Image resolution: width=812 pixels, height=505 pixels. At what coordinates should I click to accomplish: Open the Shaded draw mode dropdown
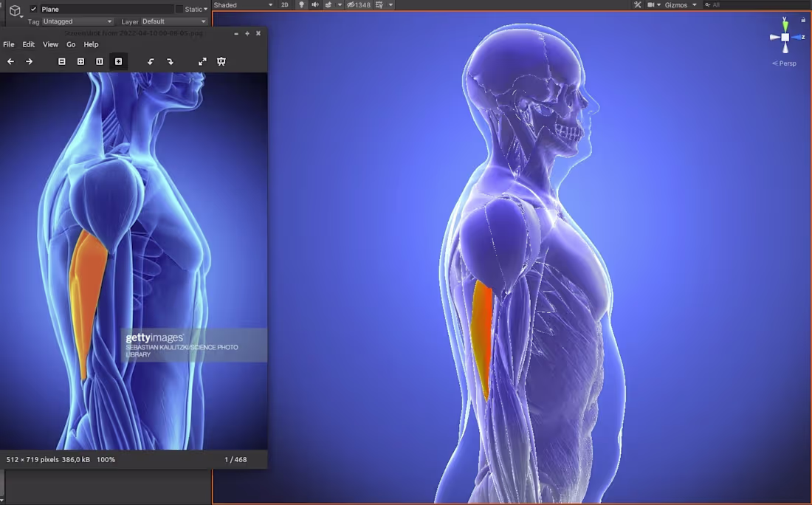point(244,4)
